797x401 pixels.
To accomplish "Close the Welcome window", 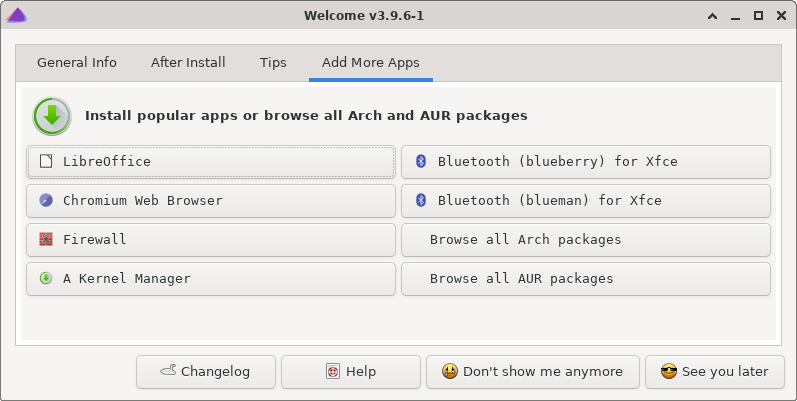I will coord(782,16).
